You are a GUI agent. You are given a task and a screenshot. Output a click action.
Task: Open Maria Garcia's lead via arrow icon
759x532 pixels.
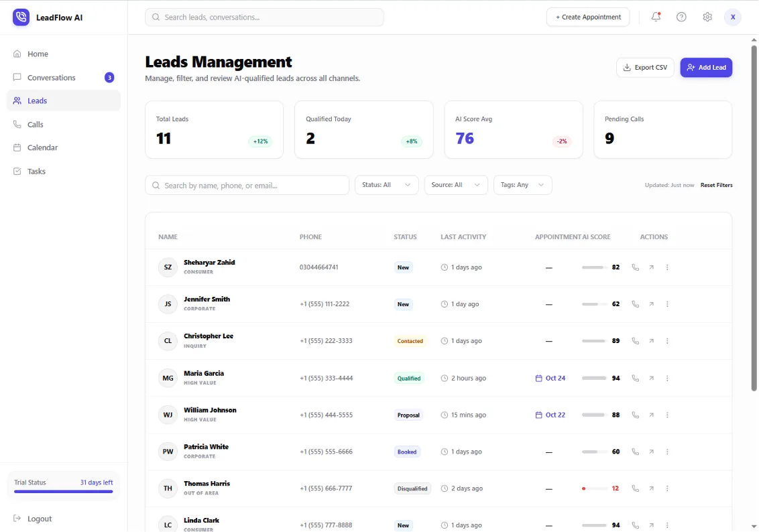click(652, 378)
